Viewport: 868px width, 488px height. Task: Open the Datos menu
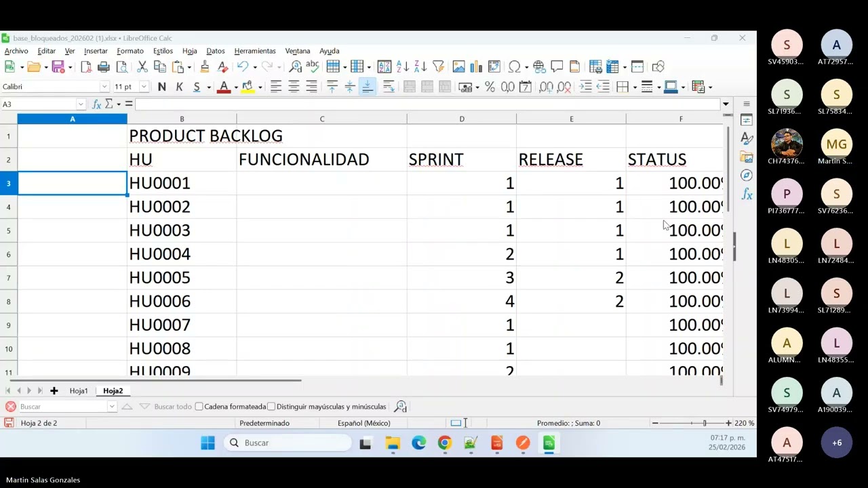216,51
